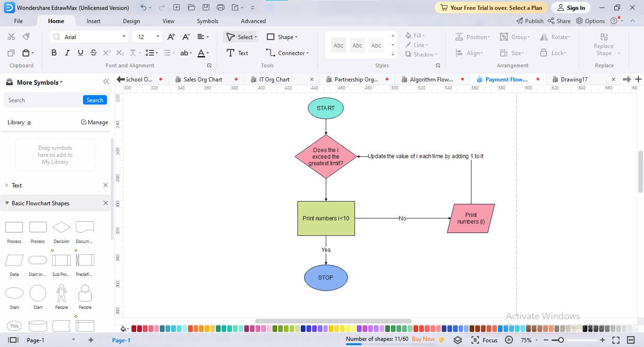Increase font size with the A+ icon
The height and width of the screenshot is (347, 644).
(171, 37)
